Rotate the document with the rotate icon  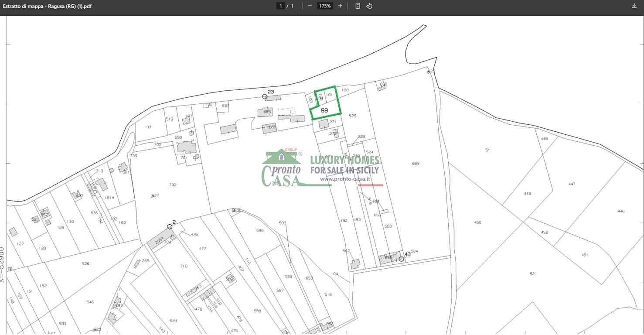369,6
